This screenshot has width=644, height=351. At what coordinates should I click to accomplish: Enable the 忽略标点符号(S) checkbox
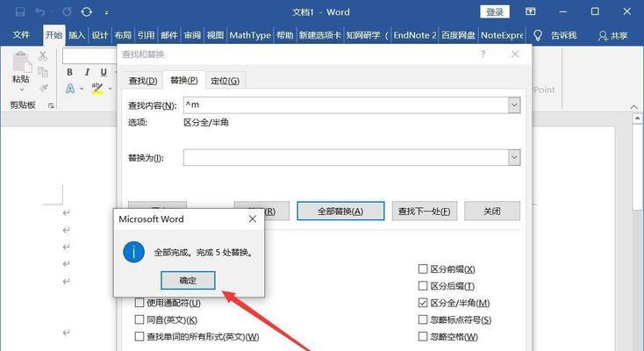(423, 319)
